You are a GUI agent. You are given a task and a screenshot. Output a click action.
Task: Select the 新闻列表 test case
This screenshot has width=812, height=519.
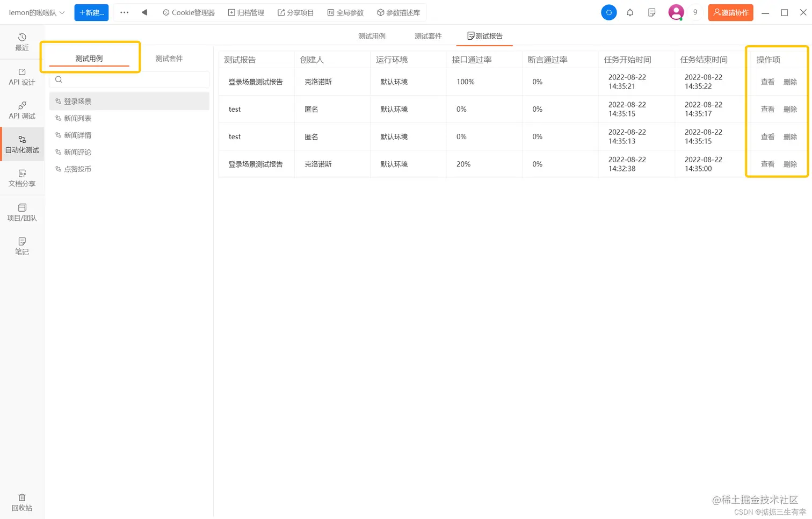(78, 118)
